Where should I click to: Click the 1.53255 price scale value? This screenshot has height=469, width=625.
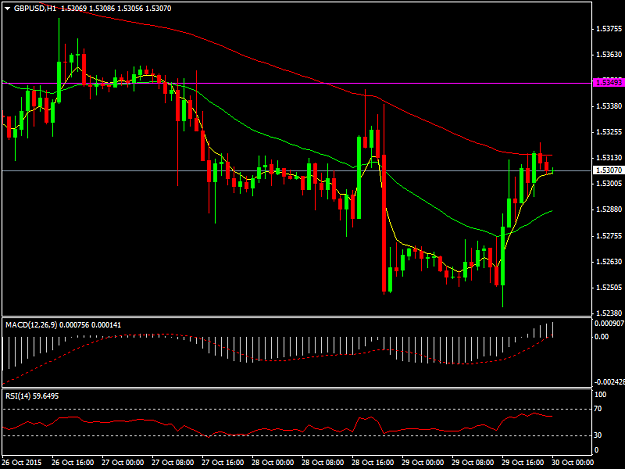click(x=609, y=132)
